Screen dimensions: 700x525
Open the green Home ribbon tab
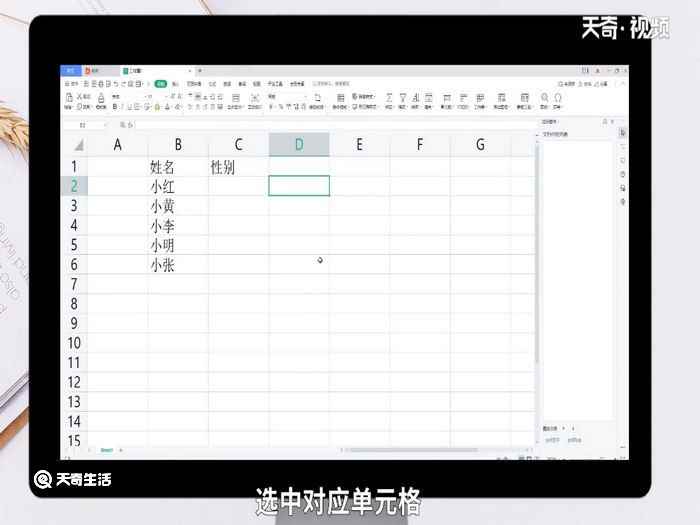pyautogui.click(x=159, y=84)
